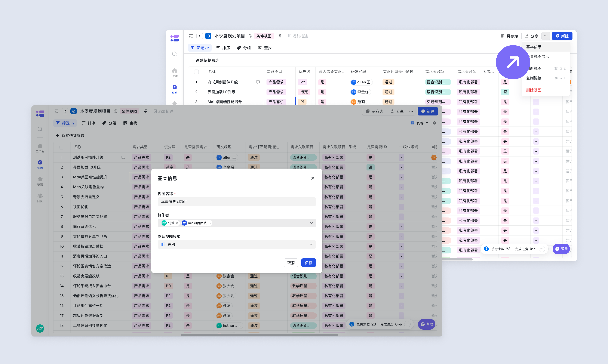The image size is (608, 364).
Task: Click 查找 in the front window toolbar
Action: tap(130, 123)
